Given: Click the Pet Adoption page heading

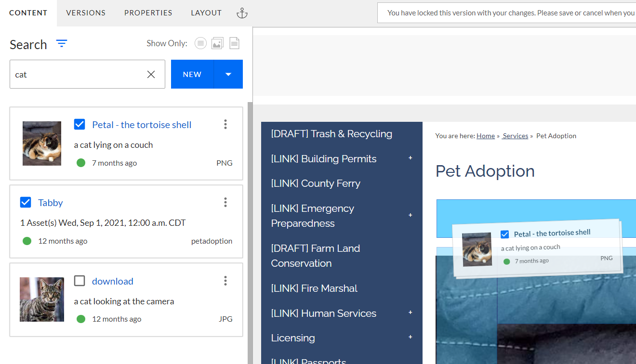Looking at the screenshot, I should pyautogui.click(x=485, y=171).
